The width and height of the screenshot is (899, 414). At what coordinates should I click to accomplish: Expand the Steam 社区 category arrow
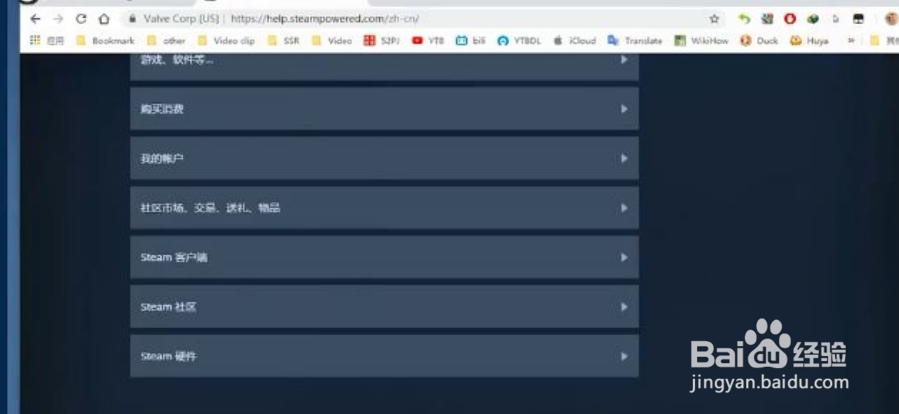click(624, 307)
